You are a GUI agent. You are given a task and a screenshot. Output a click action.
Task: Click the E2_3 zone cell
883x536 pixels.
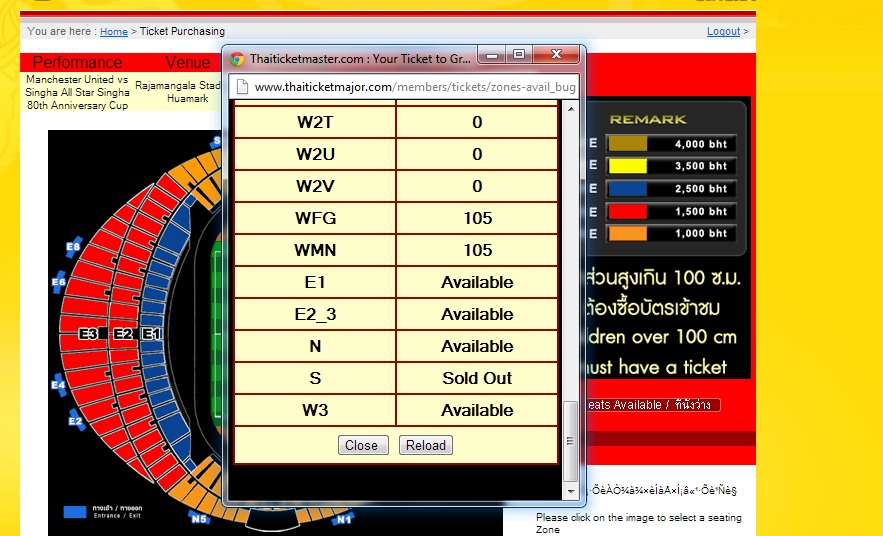tap(315, 314)
